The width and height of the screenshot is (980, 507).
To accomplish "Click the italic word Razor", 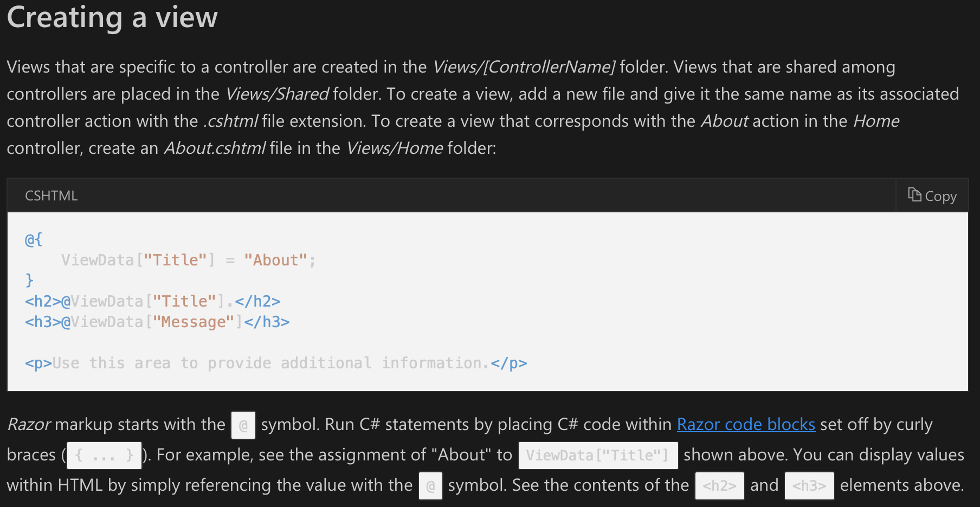I will tap(29, 424).
